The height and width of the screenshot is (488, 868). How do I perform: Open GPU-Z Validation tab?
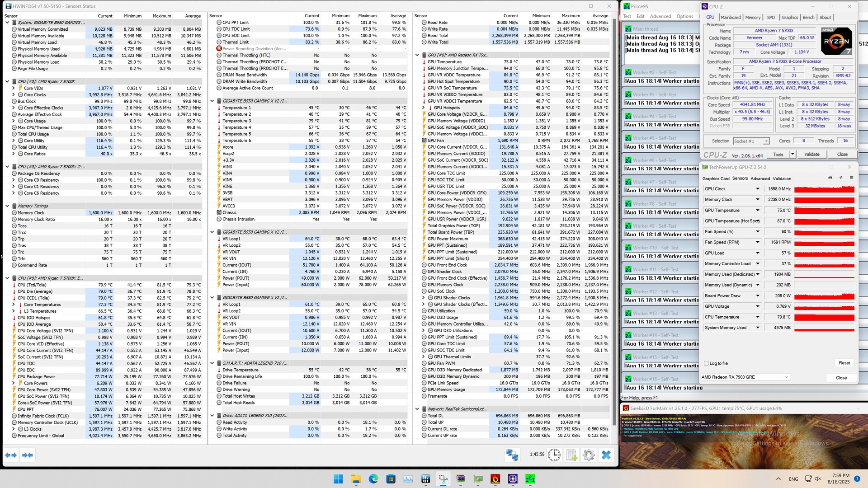point(782,178)
